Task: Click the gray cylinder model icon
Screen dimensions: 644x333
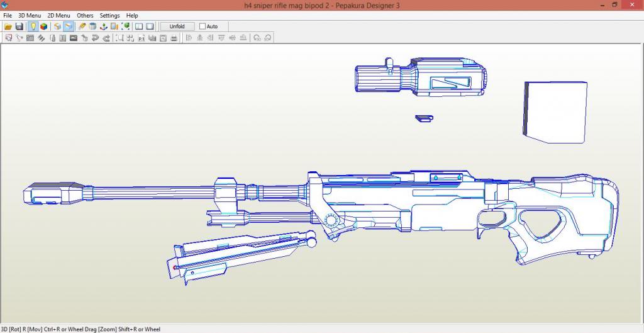Action: (x=93, y=26)
